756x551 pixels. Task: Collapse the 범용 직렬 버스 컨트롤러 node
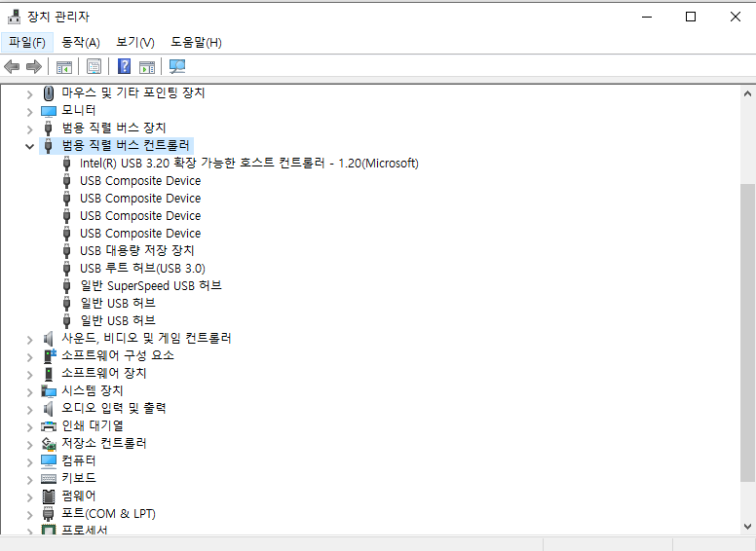[29, 146]
